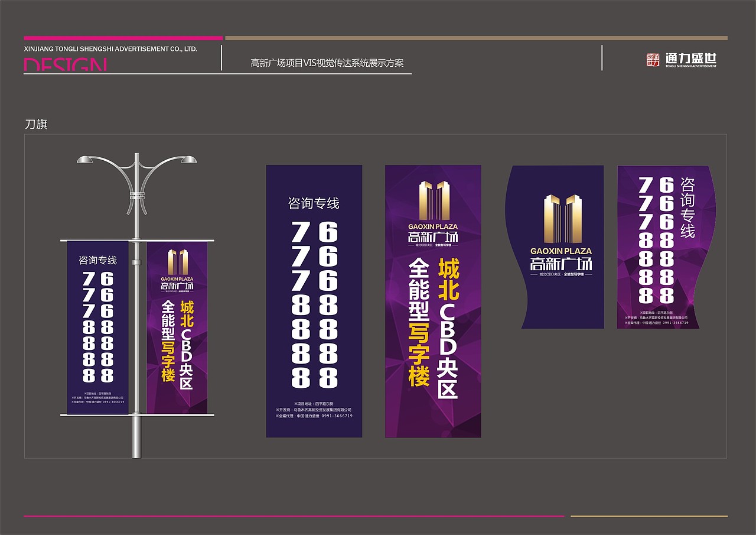Click the vertical lamp pole below the banners
This screenshot has height=535, width=756.
137,437
